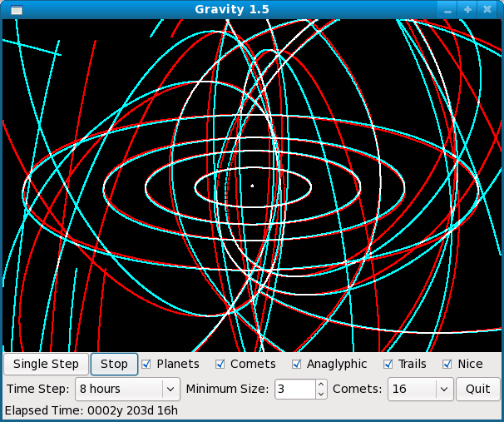Screen dimensions: 504x422
Task: Expand the Comets count dropdown showing 16
Action: point(422,389)
